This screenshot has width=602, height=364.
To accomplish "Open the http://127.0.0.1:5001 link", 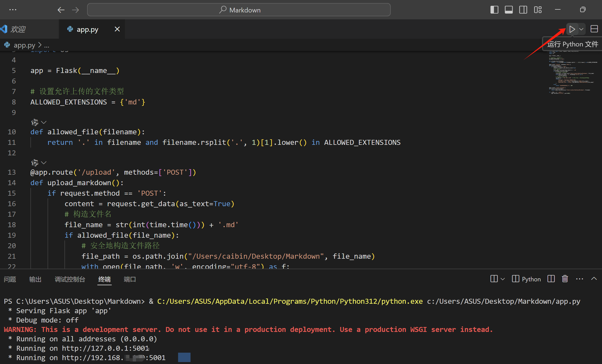I will pos(105,348).
